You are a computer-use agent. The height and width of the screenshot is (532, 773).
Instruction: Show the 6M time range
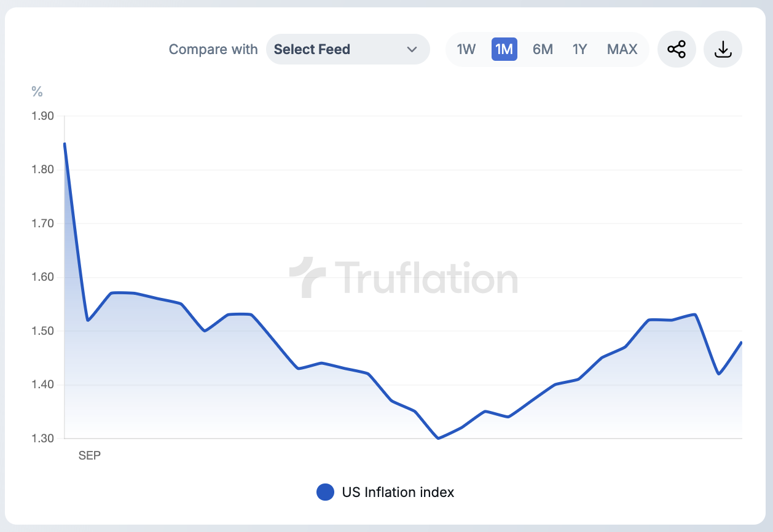543,49
